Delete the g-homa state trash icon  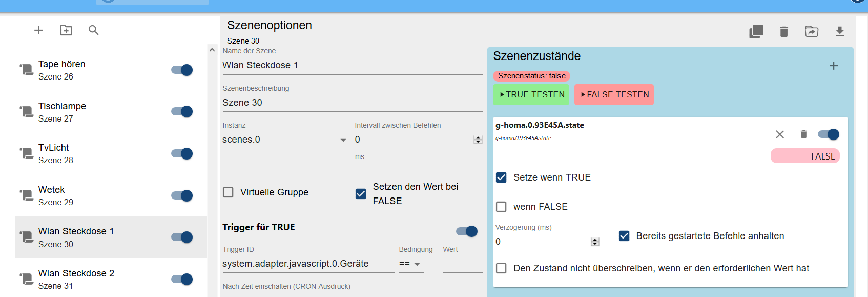click(x=803, y=134)
